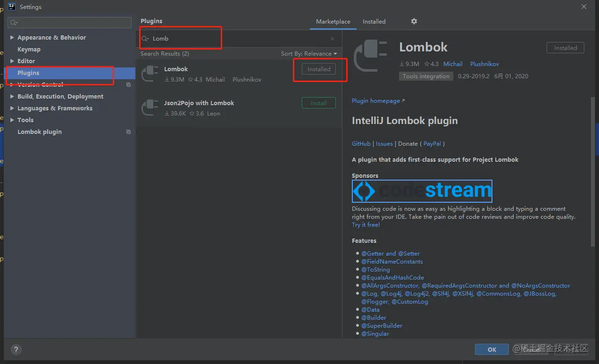
Task: Click the large Lombok plug icon in details
Action: 370,57
